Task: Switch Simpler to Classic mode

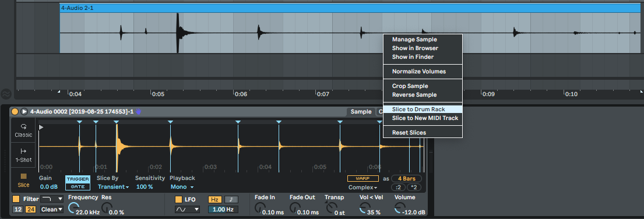Action: pos(23,131)
